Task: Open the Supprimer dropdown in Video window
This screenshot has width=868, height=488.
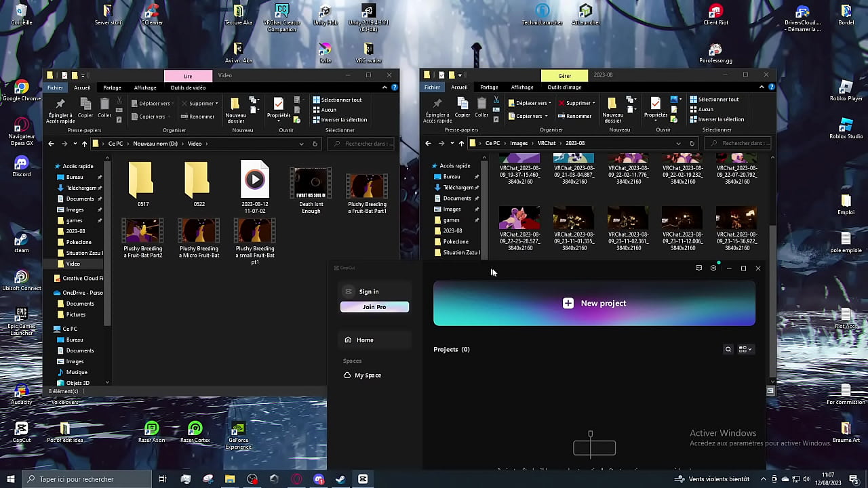Action: [216, 104]
